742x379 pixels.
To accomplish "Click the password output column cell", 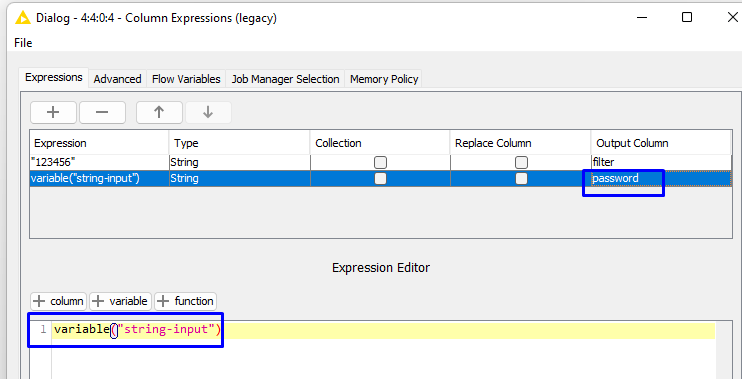I will point(661,178).
